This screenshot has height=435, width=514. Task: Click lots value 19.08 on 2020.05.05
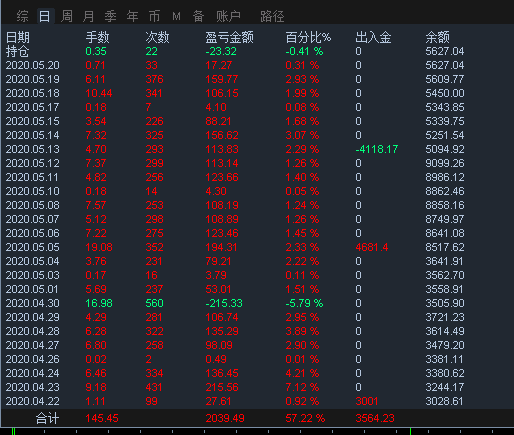click(x=99, y=247)
